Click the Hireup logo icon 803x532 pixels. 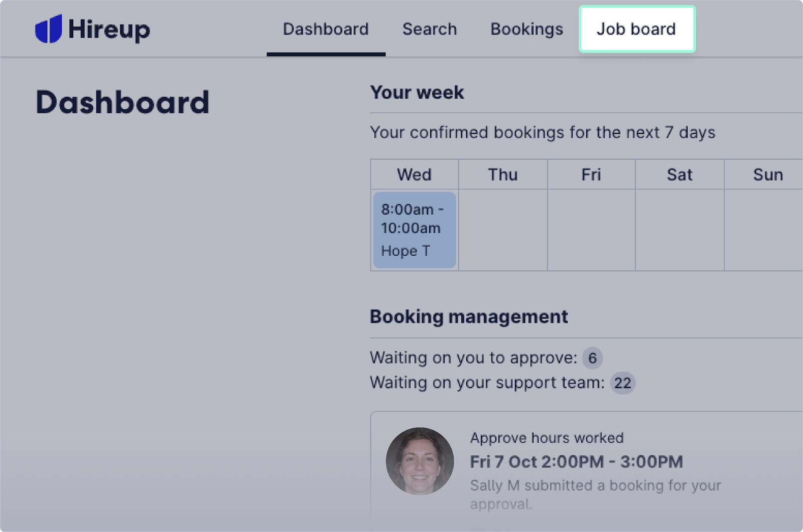[x=49, y=29]
